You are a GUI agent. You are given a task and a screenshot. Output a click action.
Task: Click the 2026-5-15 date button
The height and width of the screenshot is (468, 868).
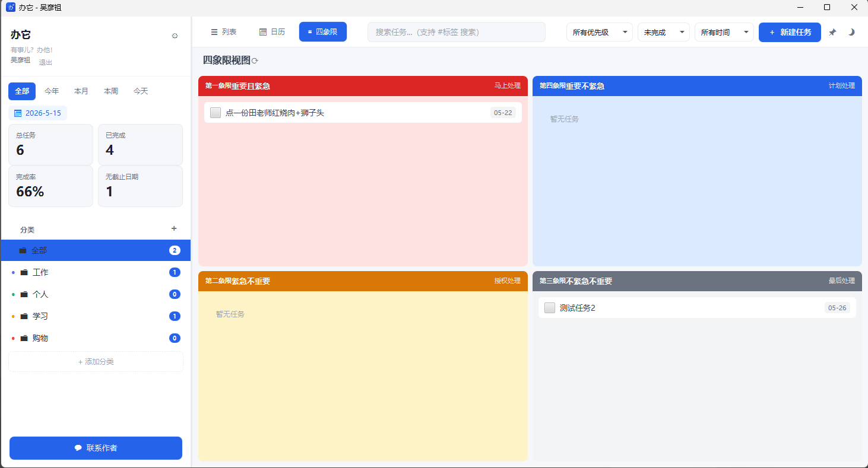[37, 113]
